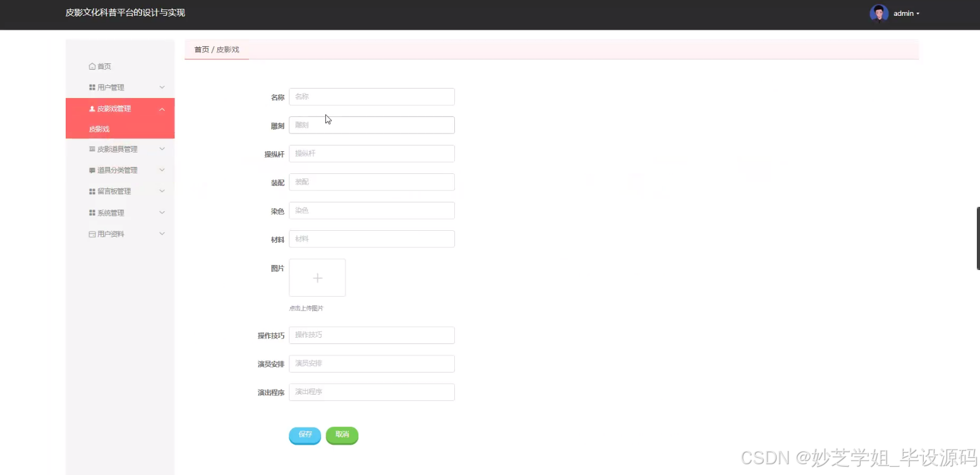Focus the 操作技巧 input field

372,335
